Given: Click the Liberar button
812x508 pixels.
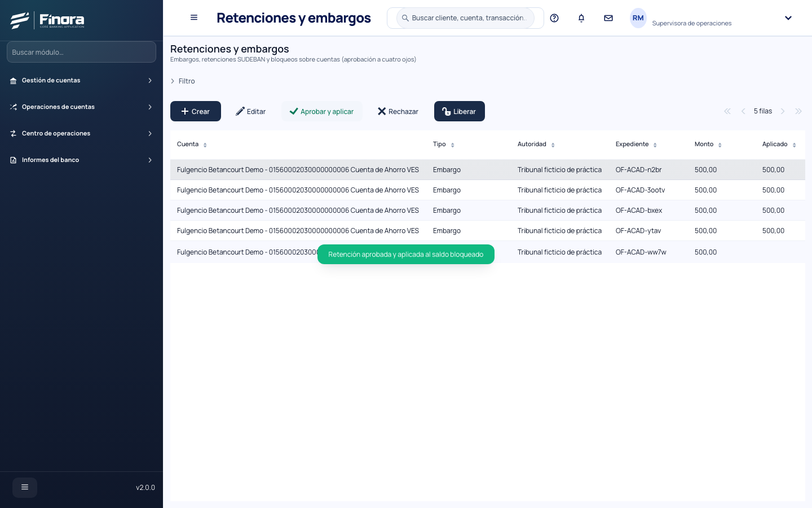Looking at the screenshot, I should tap(460, 111).
